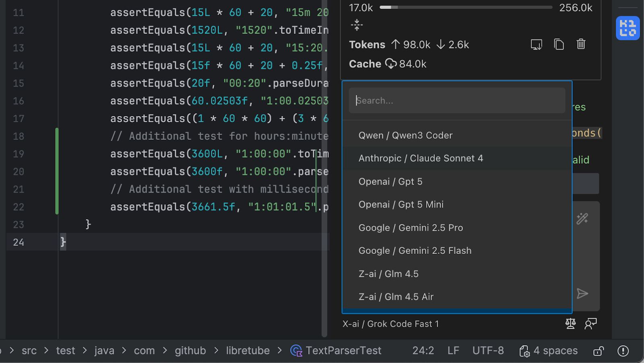644x363 pixels.
Task: Select Anthropic / Claude Sonnet 4 from the list
Action: point(421,158)
